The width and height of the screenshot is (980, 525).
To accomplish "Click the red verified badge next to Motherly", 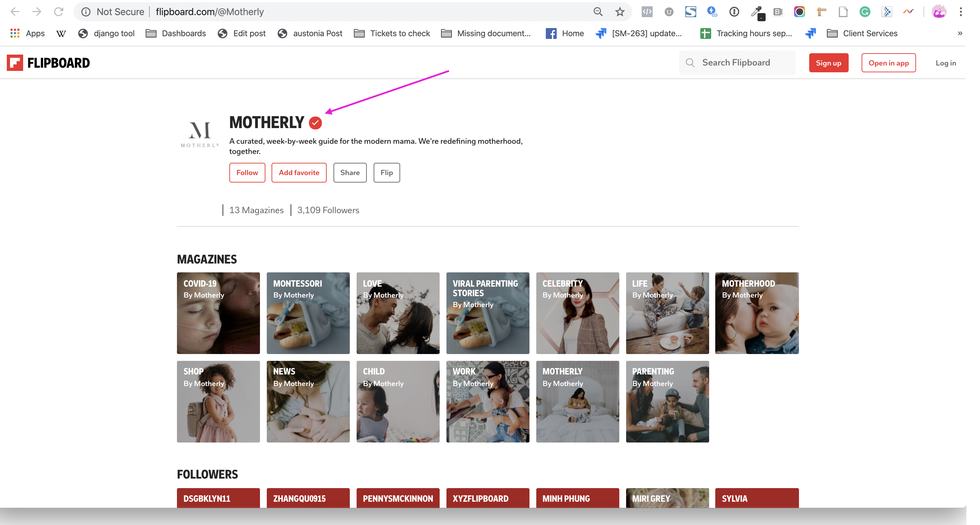I will (315, 123).
